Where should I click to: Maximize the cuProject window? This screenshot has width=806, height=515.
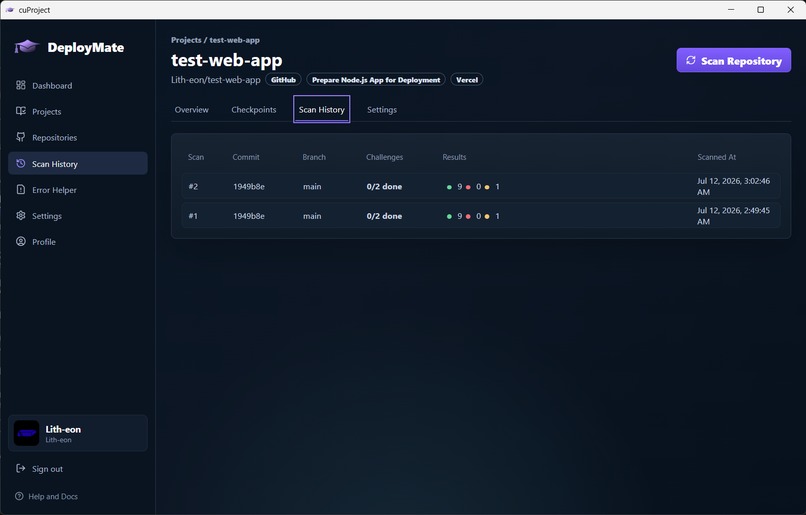[x=761, y=10]
